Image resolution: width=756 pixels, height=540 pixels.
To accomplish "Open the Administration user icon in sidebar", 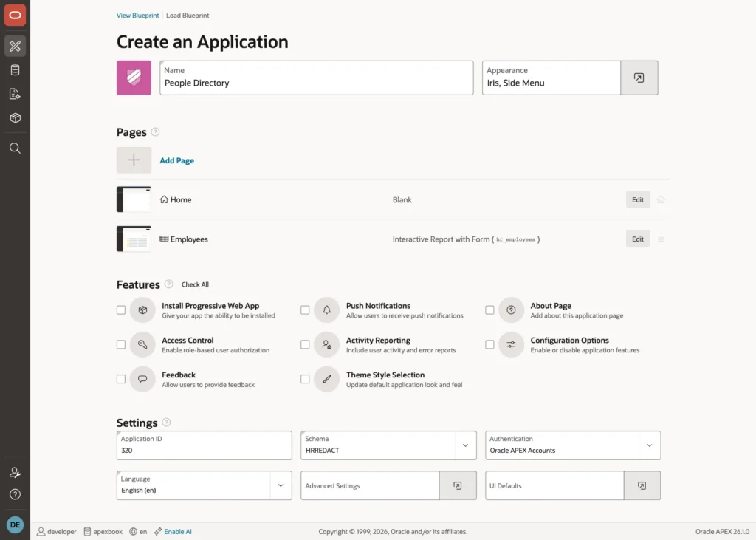I will [x=15, y=473].
